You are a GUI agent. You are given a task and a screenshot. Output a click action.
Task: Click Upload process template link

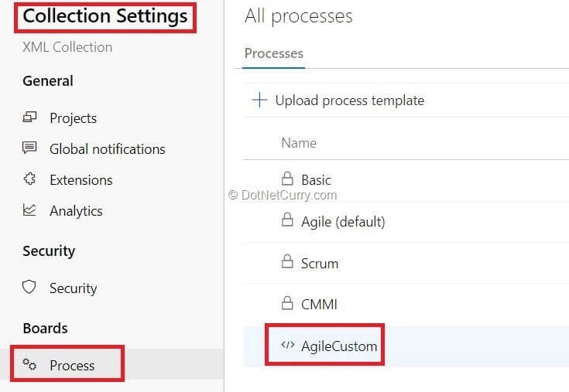pos(349,100)
